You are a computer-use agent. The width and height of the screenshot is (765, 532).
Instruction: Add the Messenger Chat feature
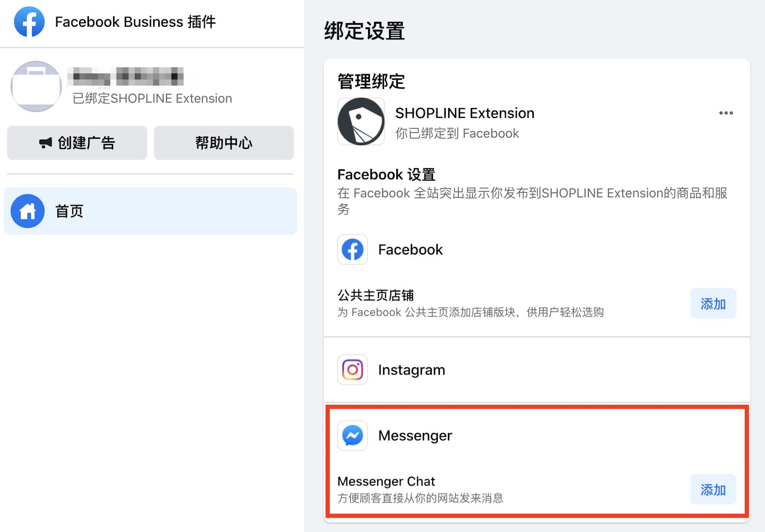pyautogui.click(x=713, y=490)
